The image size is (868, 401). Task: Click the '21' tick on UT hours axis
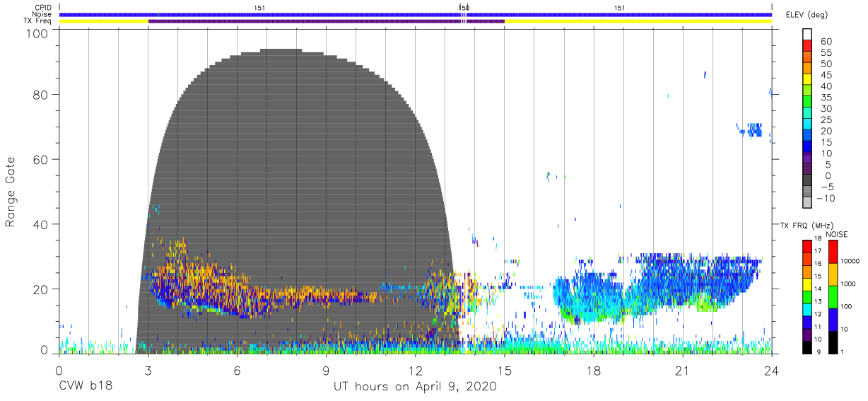coord(683,371)
